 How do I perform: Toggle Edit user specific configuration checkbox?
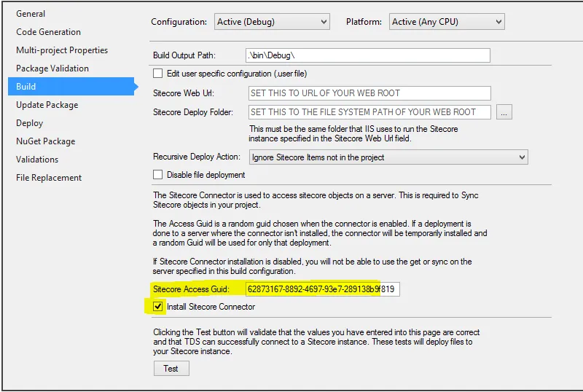coord(157,74)
